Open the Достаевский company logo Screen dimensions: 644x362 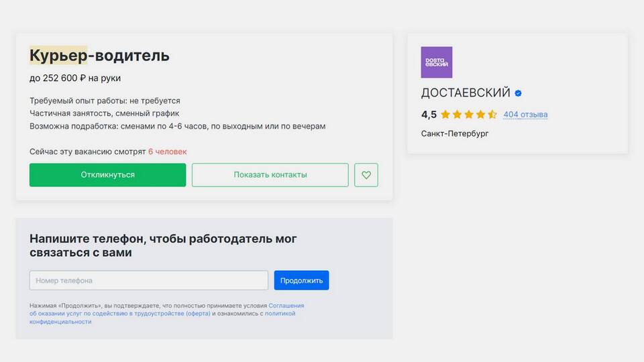point(436,62)
